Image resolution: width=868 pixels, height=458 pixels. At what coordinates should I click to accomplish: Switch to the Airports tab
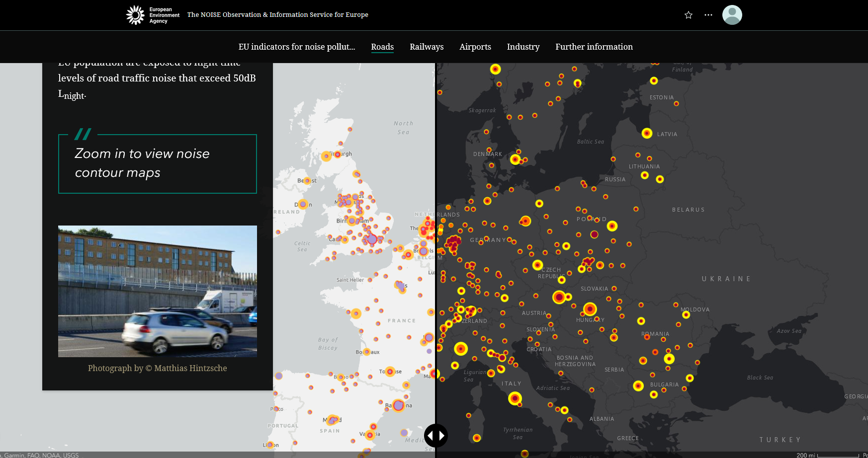point(475,47)
